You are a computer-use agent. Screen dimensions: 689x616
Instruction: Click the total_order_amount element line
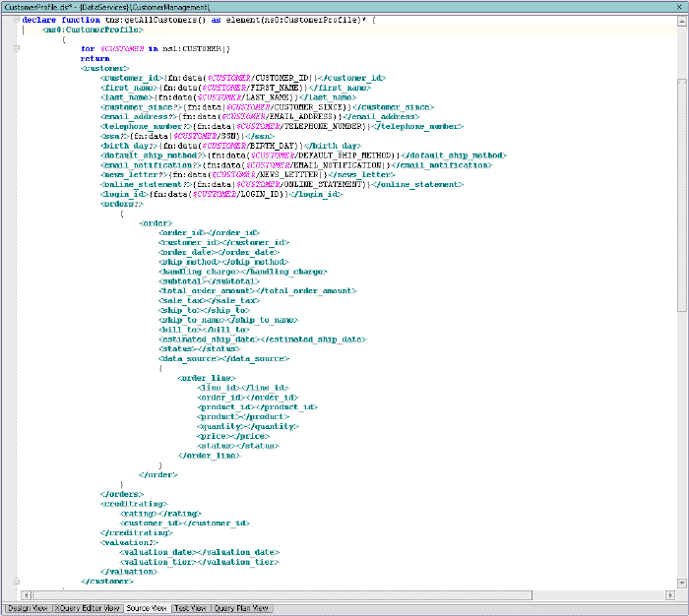click(x=258, y=291)
